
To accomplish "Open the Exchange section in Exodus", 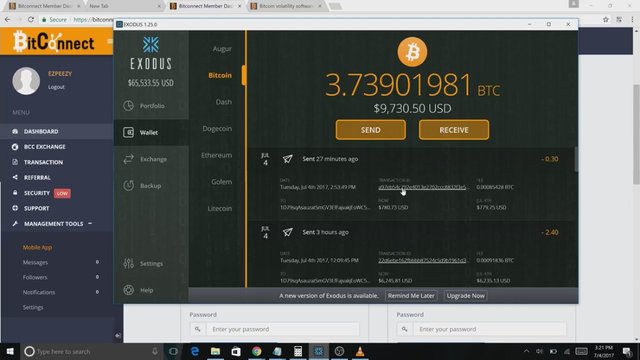I will pyautogui.click(x=145, y=159).
